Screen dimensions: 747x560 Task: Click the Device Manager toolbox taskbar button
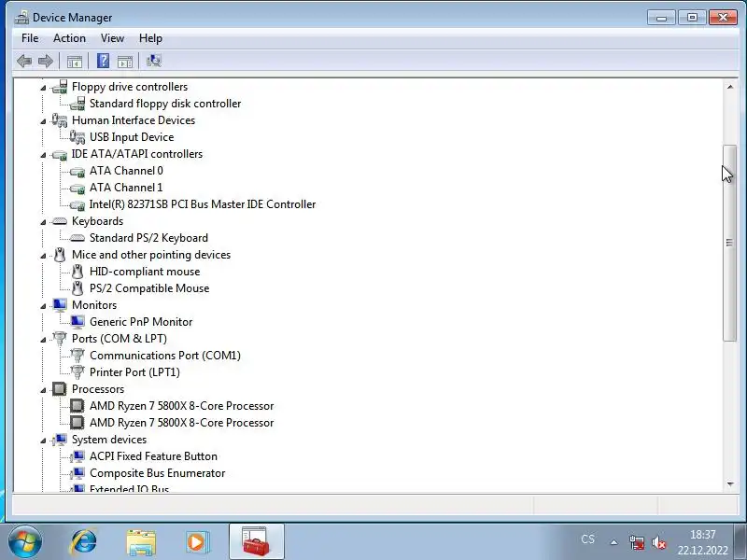tap(256, 542)
